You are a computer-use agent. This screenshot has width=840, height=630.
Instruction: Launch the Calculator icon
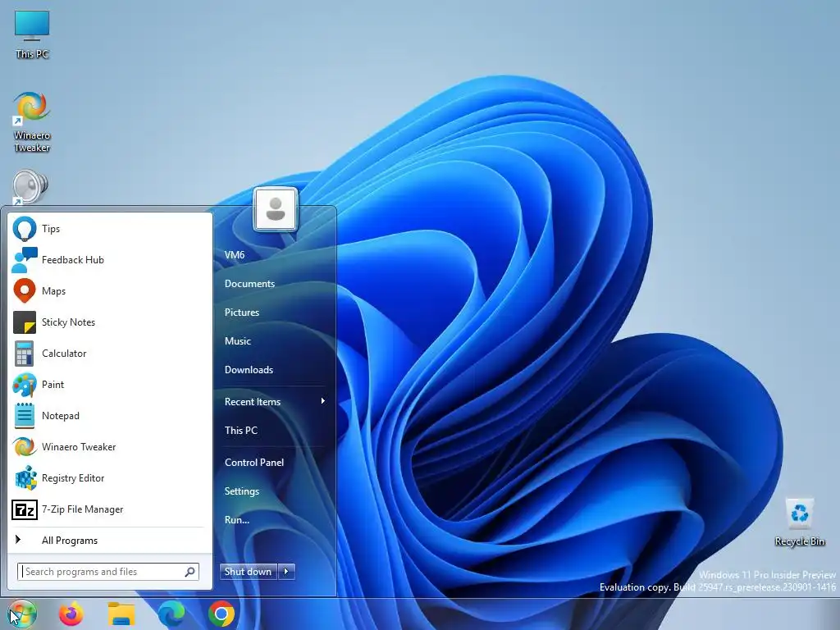click(25, 354)
